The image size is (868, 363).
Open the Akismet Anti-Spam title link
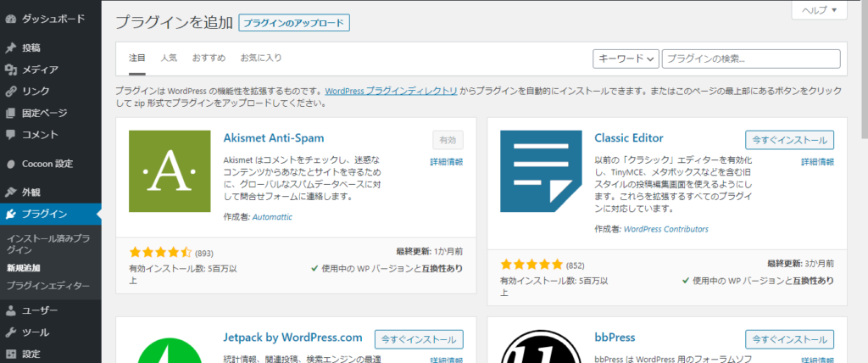274,137
